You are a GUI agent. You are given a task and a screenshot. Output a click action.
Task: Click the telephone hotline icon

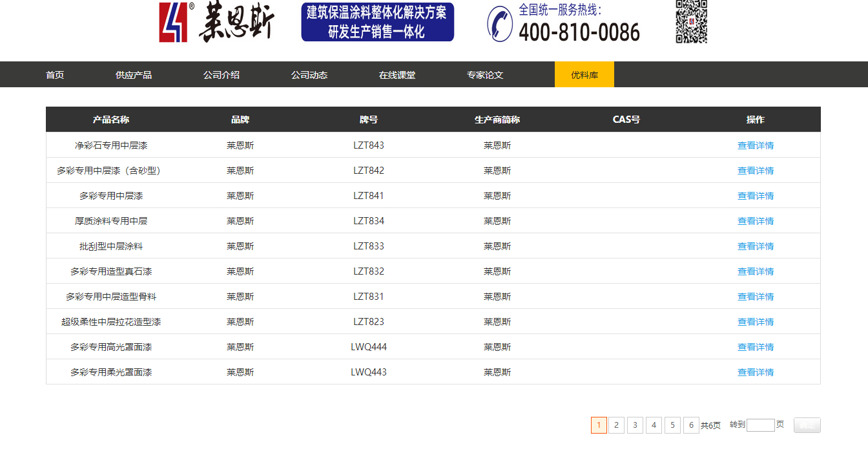point(500,23)
